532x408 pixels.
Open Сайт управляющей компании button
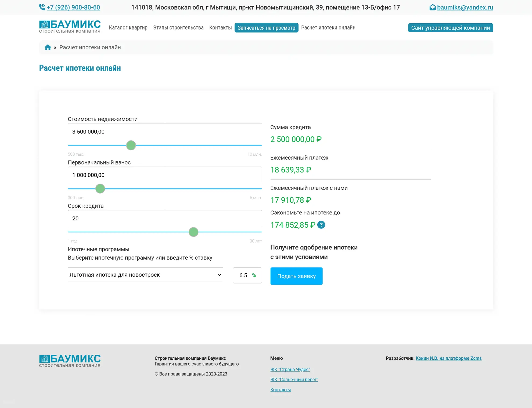point(450,28)
